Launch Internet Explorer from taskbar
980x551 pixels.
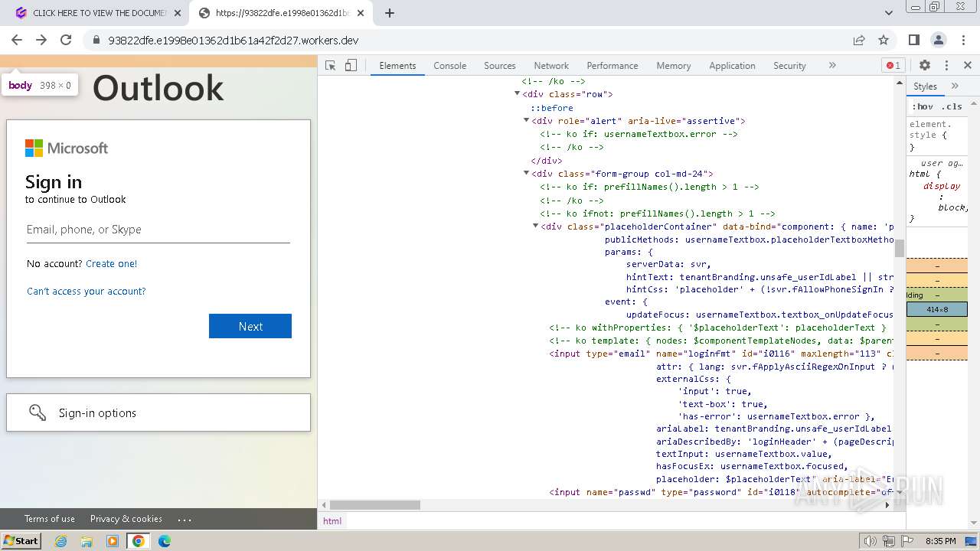[61, 541]
